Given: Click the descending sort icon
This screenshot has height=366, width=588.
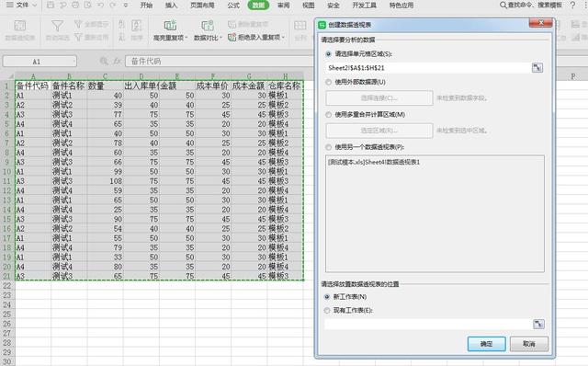Looking at the screenshot, I should 121,37.
